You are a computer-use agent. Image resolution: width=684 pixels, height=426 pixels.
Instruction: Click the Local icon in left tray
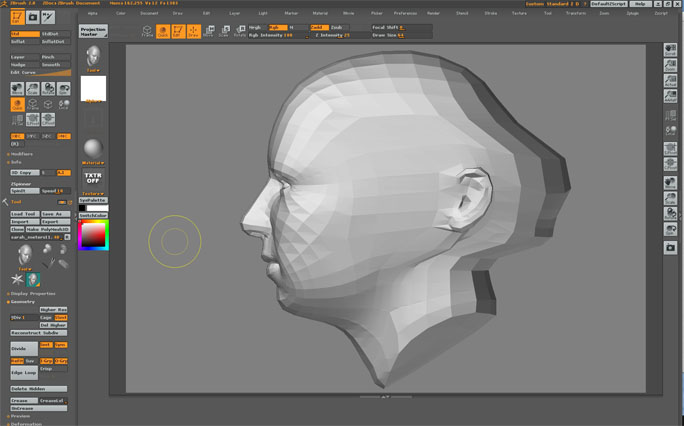[x=64, y=105]
